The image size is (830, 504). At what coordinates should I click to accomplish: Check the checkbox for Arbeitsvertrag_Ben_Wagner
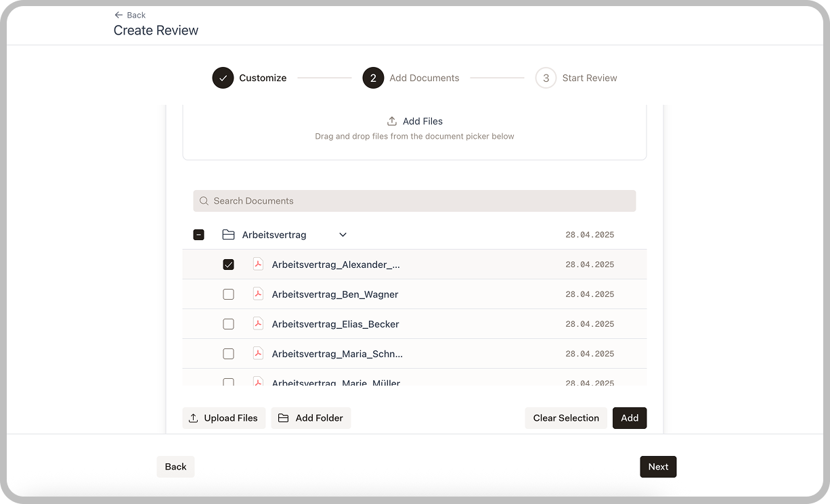228,294
